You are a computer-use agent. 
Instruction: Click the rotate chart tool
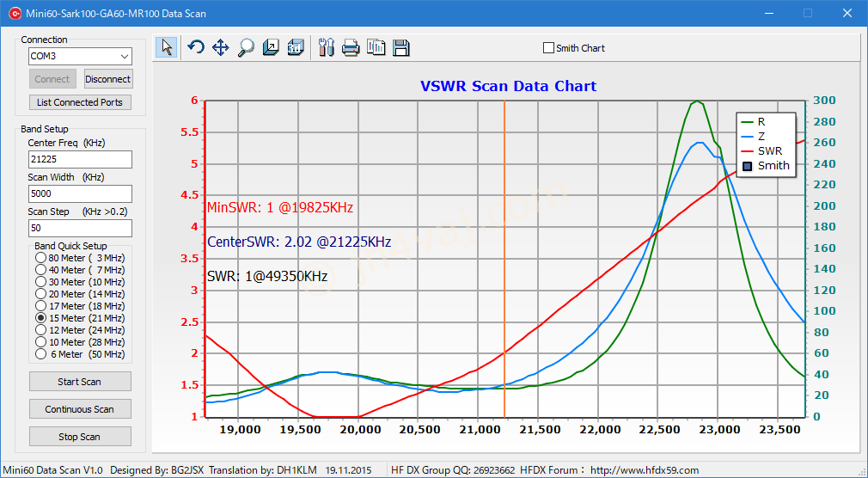click(x=195, y=47)
